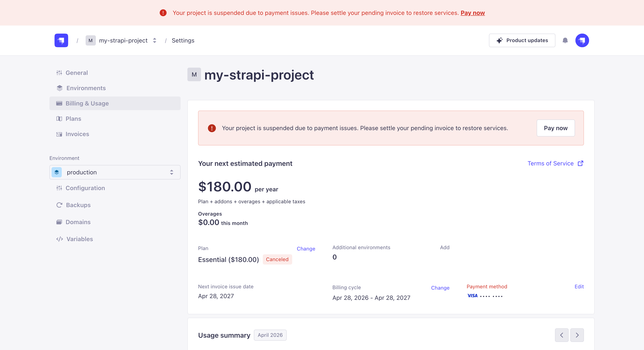The width and height of the screenshot is (644, 350).
Task: Click the April 2026 usage period badge
Action: click(270, 335)
